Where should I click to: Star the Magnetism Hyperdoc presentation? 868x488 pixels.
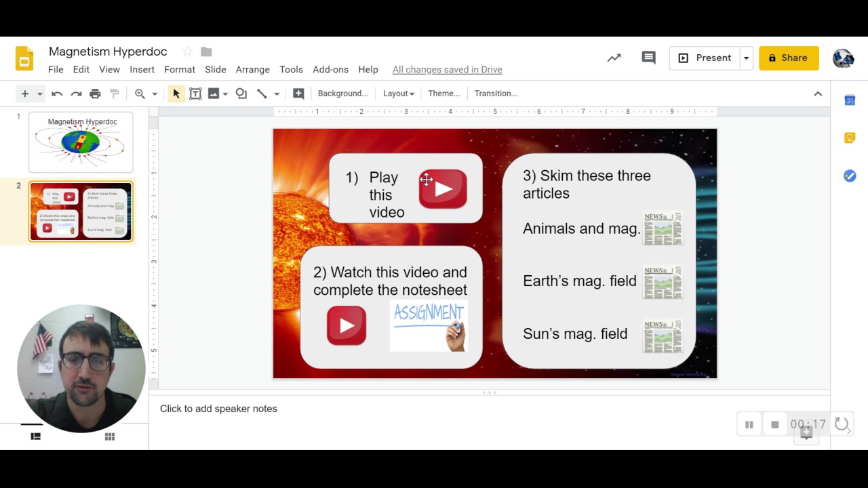[x=187, y=52]
